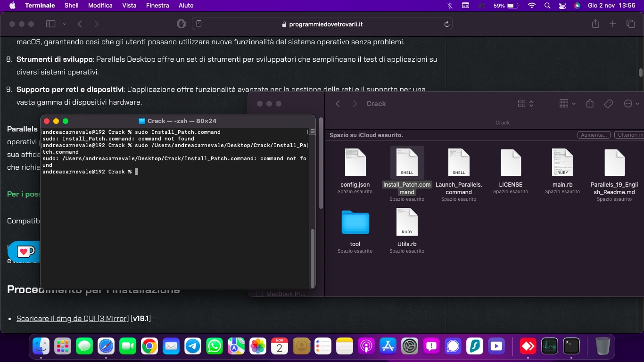This screenshot has height=362, width=644.
Task: Click the date and time 'Gio 2 nov 13:56'
Action: pos(612,6)
